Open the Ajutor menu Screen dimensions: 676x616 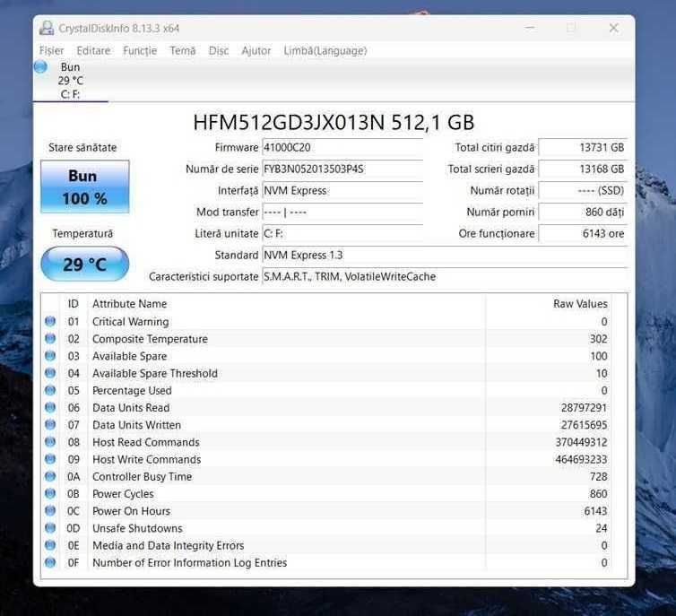[x=256, y=51]
